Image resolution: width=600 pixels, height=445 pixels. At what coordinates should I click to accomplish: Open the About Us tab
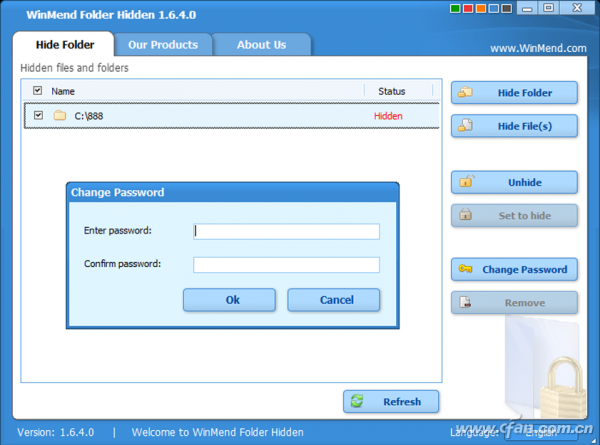[x=261, y=45]
